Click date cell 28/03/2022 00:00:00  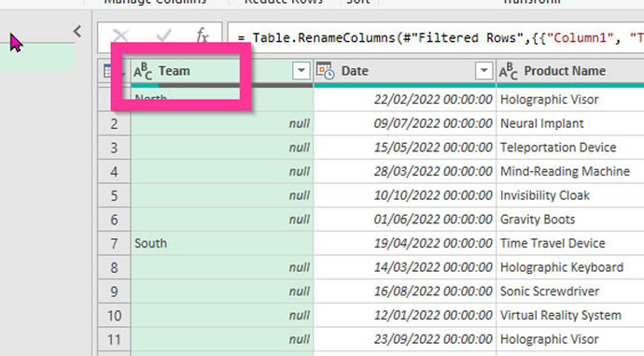pos(404,171)
